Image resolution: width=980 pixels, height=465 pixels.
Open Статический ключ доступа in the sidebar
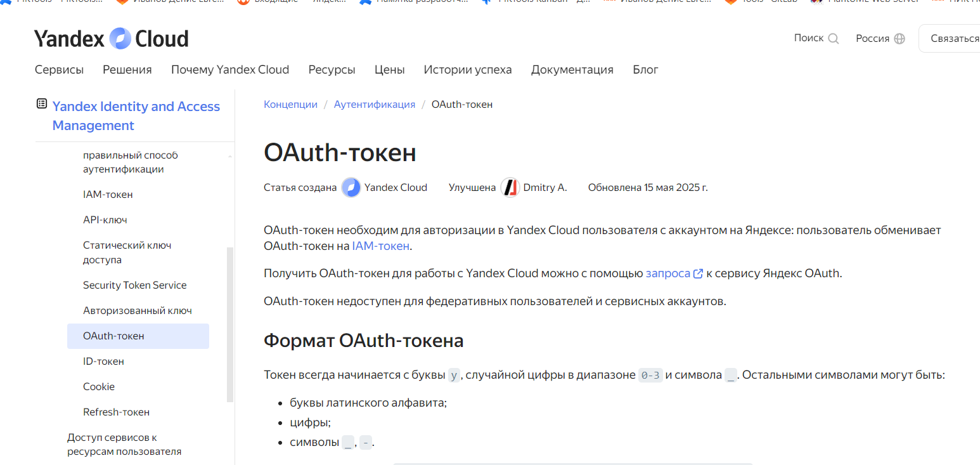click(127, 252)
